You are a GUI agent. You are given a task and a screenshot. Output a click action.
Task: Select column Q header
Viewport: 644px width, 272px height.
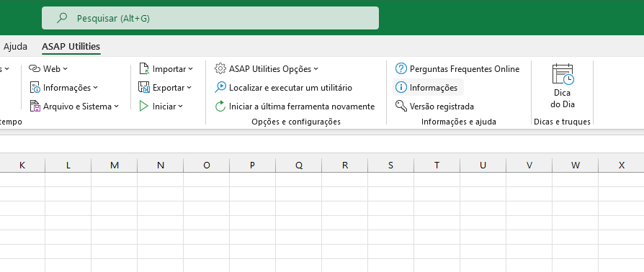(x=299, y=165)
